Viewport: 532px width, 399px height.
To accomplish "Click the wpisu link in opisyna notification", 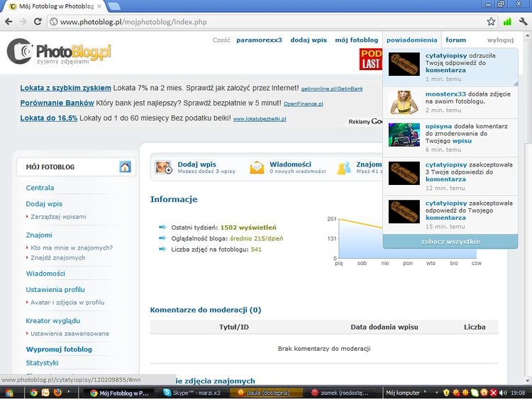I will (x=462, y=141).
